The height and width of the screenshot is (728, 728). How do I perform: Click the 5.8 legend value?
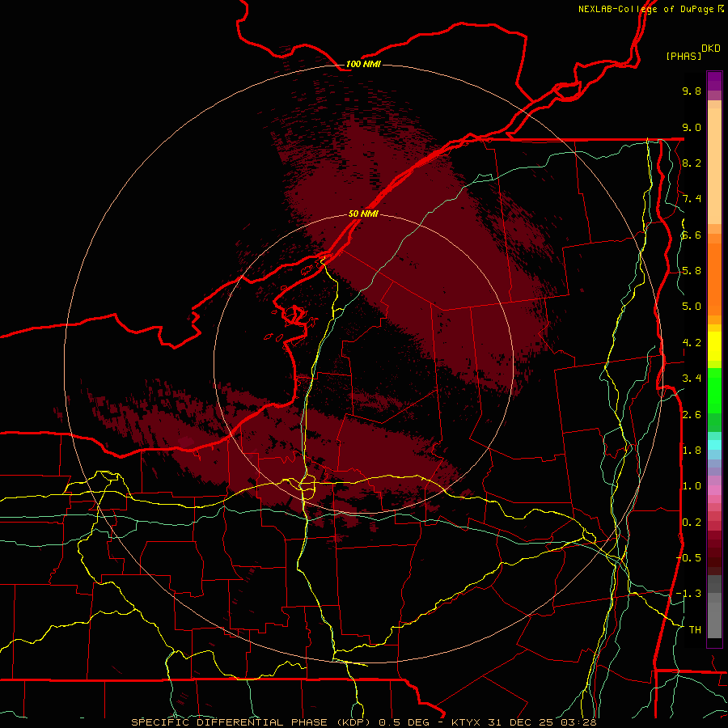coord(692,271)
